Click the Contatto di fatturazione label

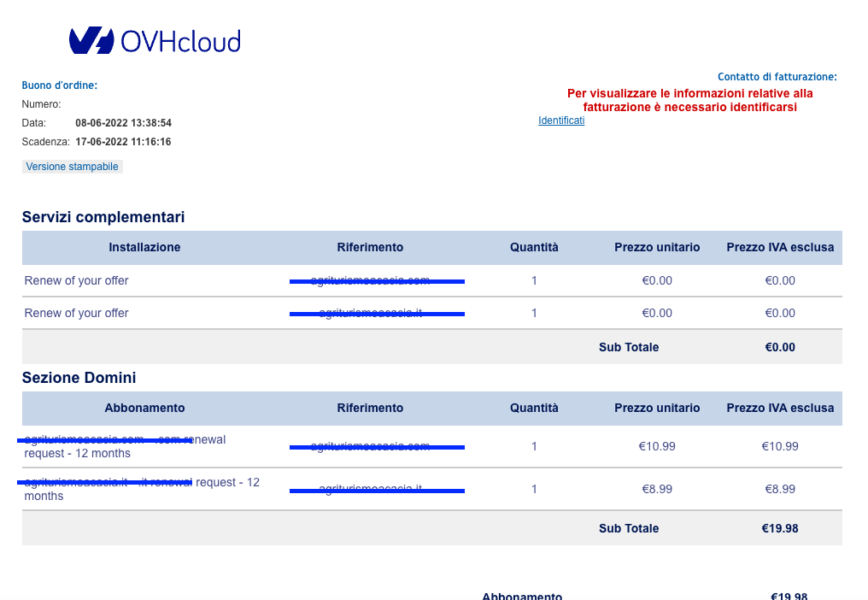777,77
